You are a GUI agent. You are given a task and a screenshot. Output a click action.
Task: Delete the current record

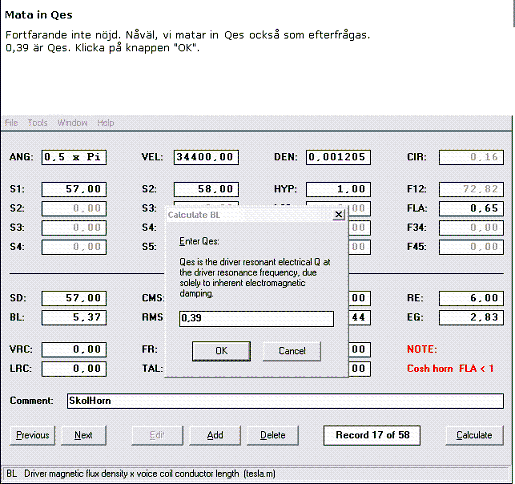click(x=273, y=435)
